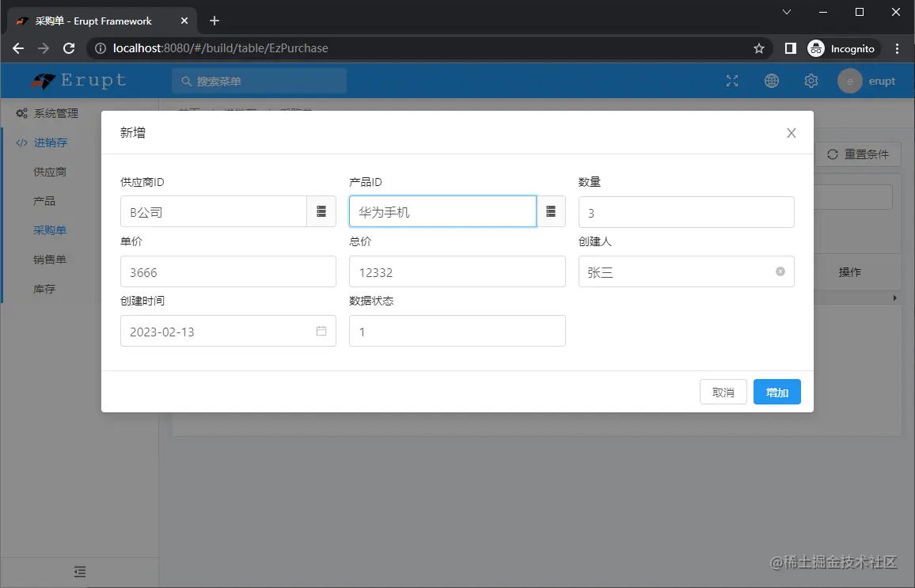
Task: Open the calendar icon in 创建时间
Action: point(321,331)
